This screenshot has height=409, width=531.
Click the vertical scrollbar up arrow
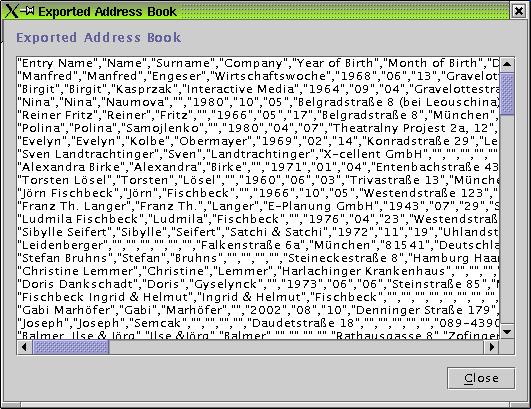tap(507, 64)
